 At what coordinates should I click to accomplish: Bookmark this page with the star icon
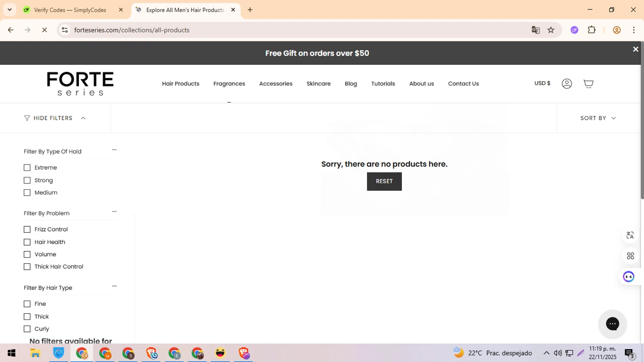tap(551, 30)
